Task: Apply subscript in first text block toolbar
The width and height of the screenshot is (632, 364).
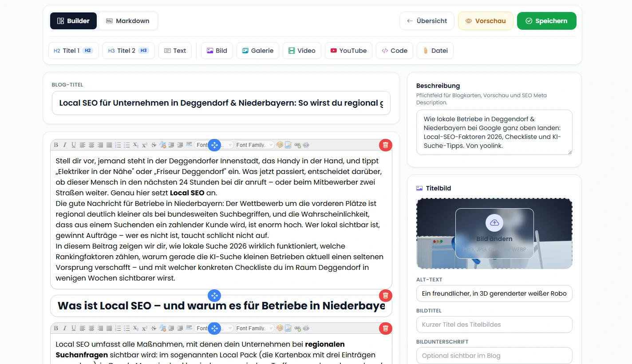Action: coord(135,145)
